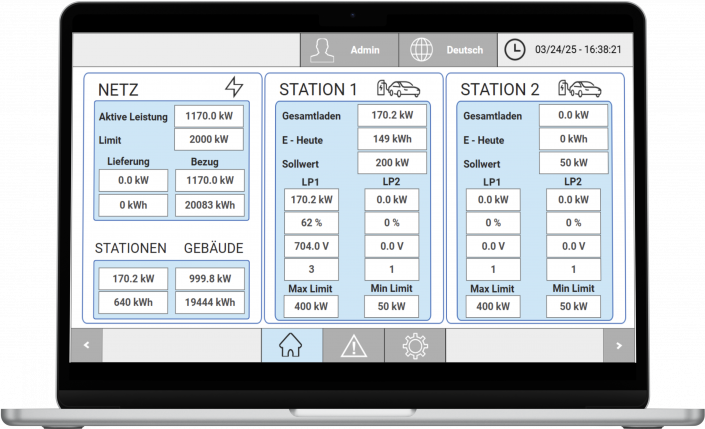Open settings via the gear icon

tap(414, 346)
